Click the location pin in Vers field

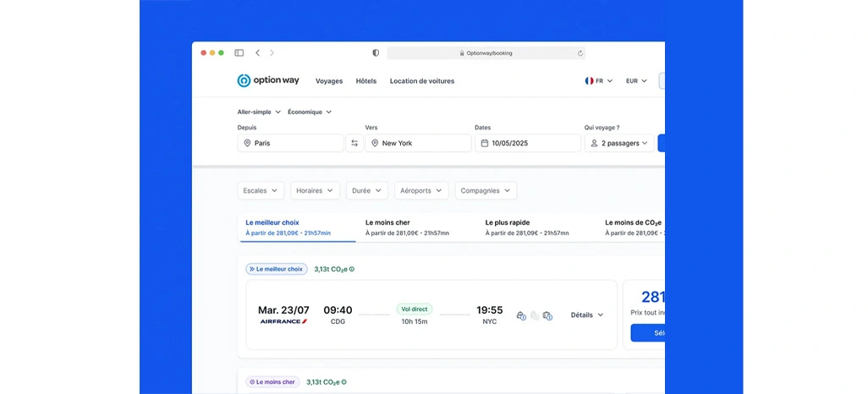pyautogui.click(x=375, y=143)
